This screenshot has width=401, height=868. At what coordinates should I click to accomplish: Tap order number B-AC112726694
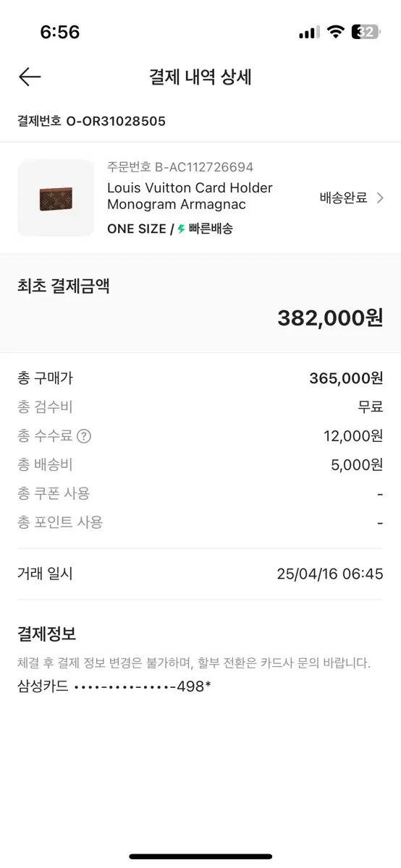point(180,167)
